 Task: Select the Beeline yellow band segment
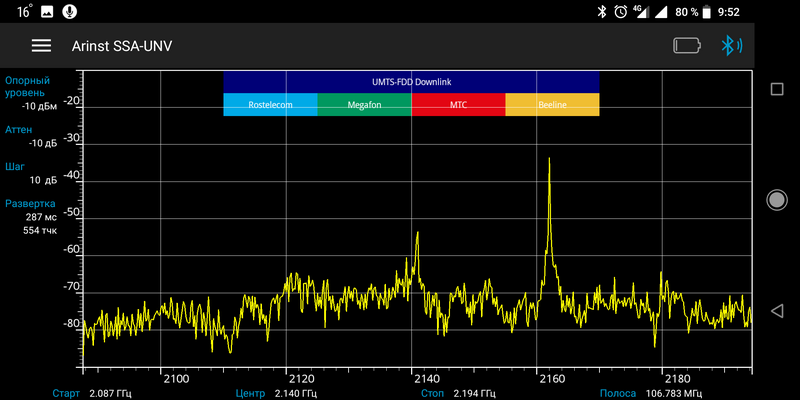552,104
